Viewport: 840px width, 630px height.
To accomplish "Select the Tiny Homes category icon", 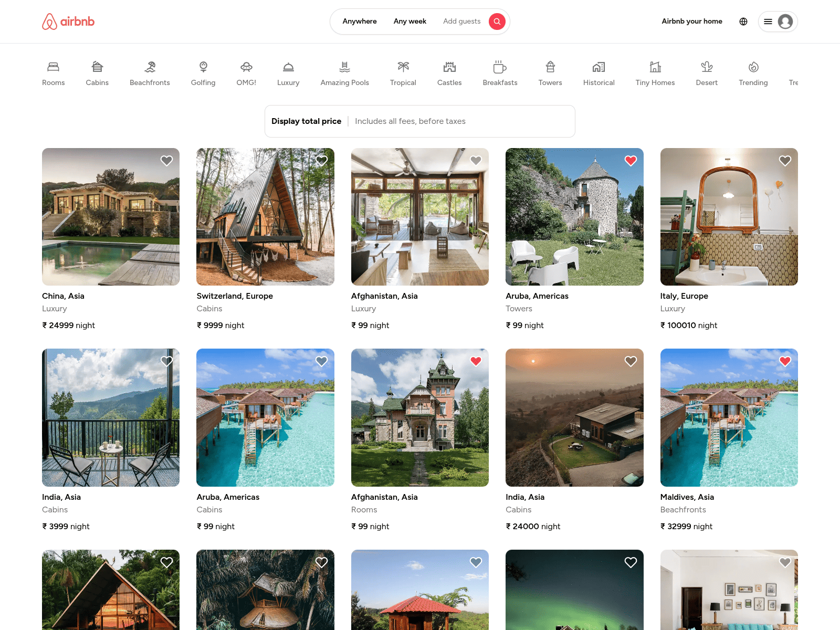I will tap(655, 67).
